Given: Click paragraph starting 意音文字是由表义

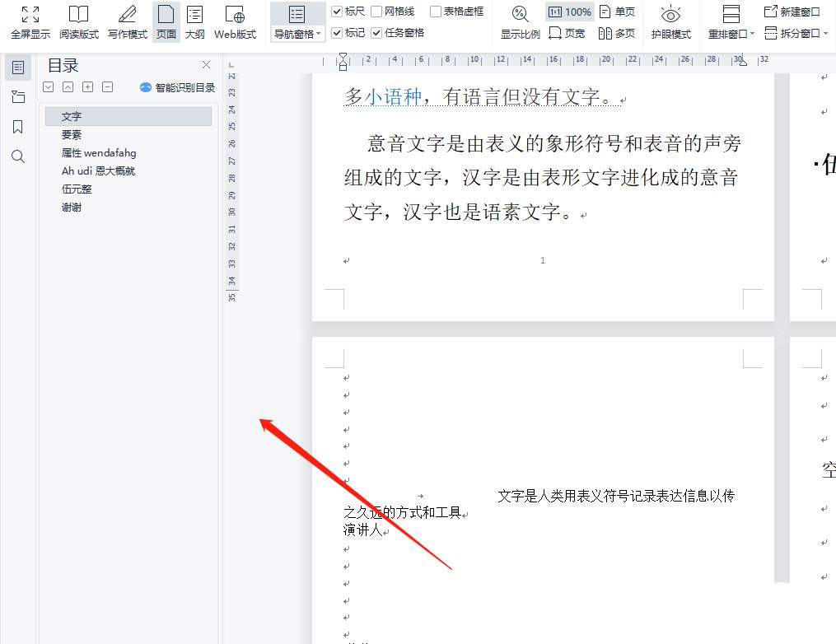Looking at the screenshot, I should [542, 178].
